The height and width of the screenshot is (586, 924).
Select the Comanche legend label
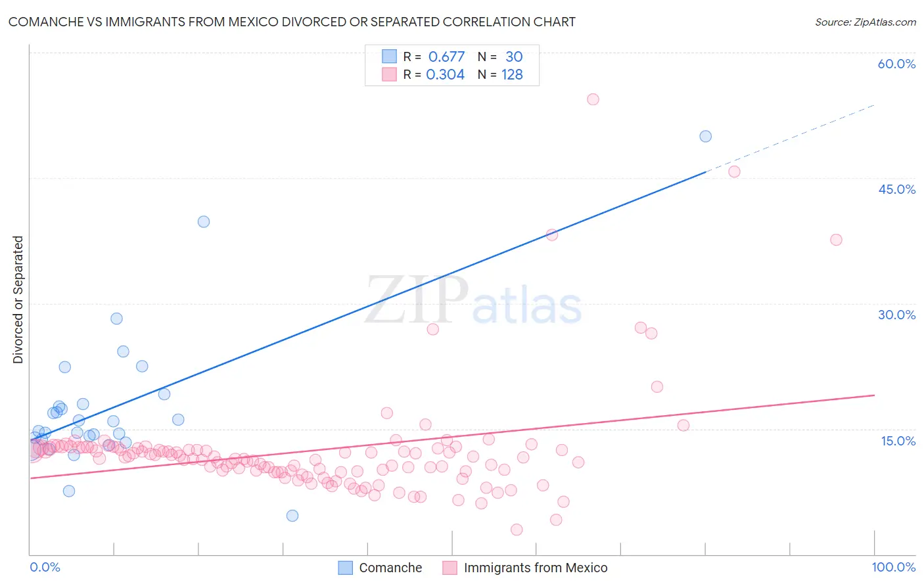tap(390, 568)
